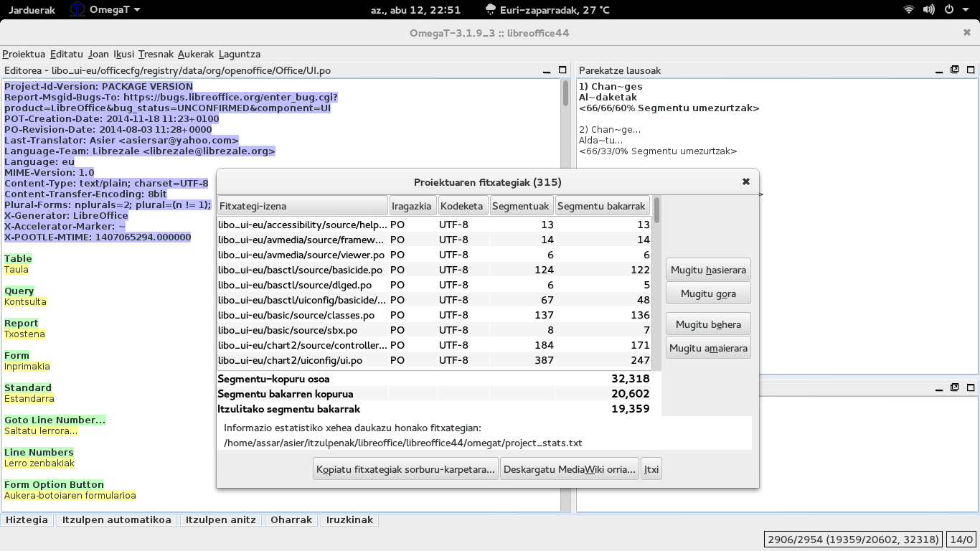
Task: Open the Tresnak menu
Action: 156,54
